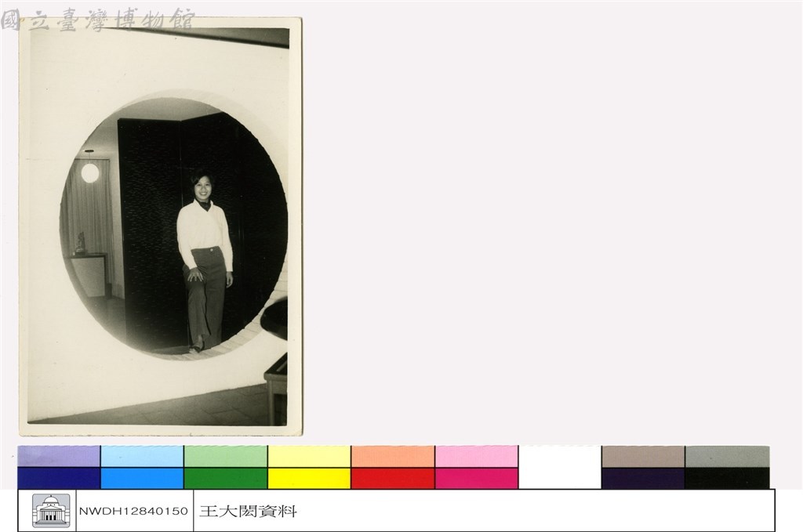Select the pale yellow swatch
Screen dimensions: 803x532
point(309,456)
